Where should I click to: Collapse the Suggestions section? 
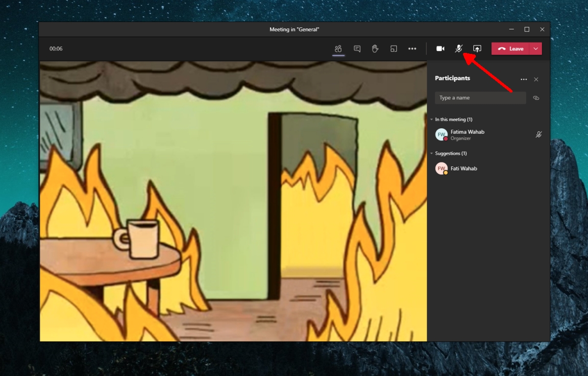tap(432, 154)
